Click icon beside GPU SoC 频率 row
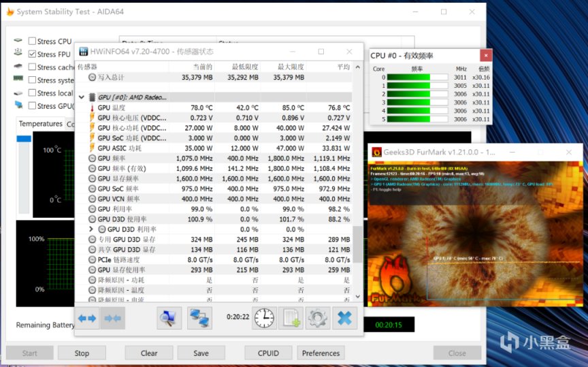Screen dimensions: 588x367 pos(92,189)
